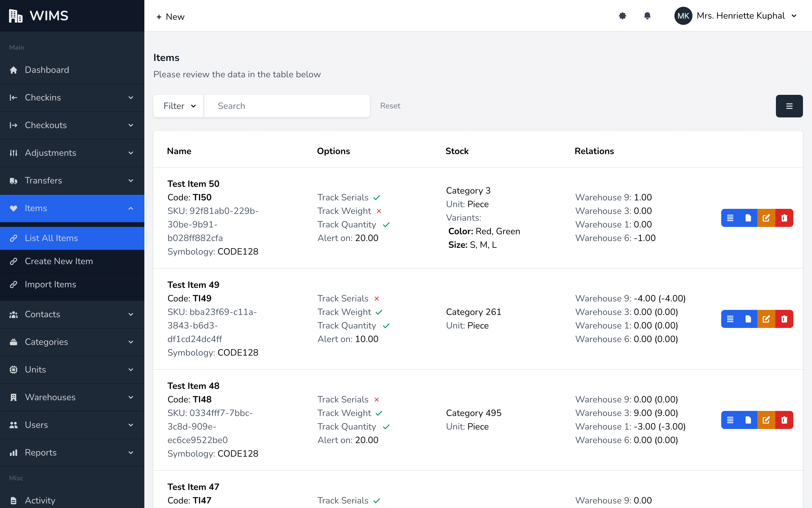Click the Name column header
Screen dimensions: 812x508
pos(179,151)
